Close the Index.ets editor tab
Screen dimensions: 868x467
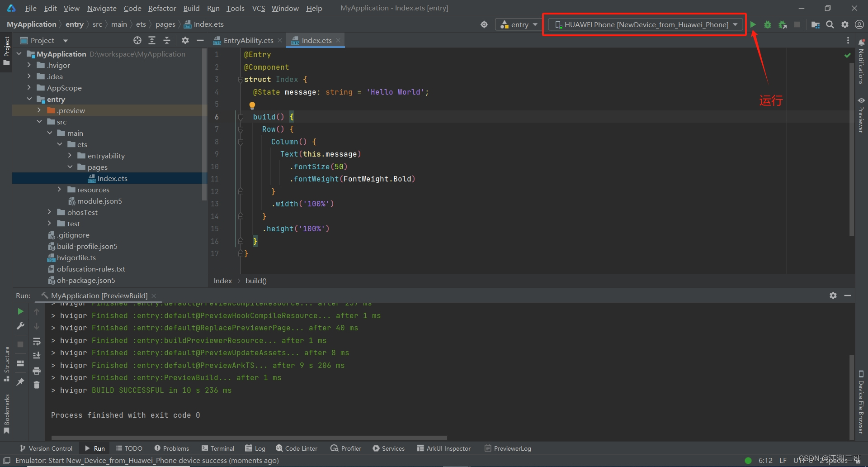tap(338, 40)
